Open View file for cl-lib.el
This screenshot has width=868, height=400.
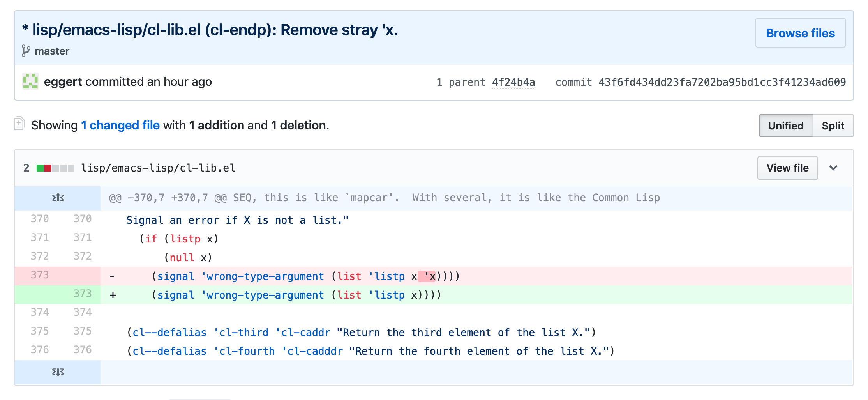coord(787,168)
